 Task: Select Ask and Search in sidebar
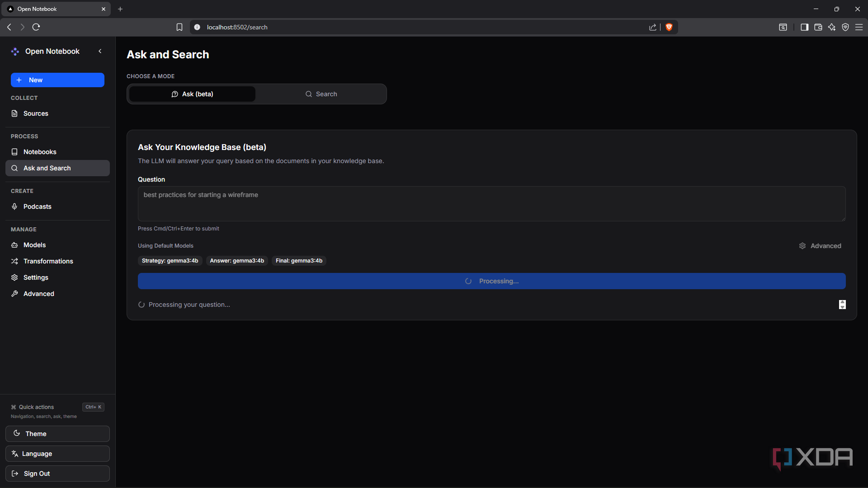[x=57, y=168]
